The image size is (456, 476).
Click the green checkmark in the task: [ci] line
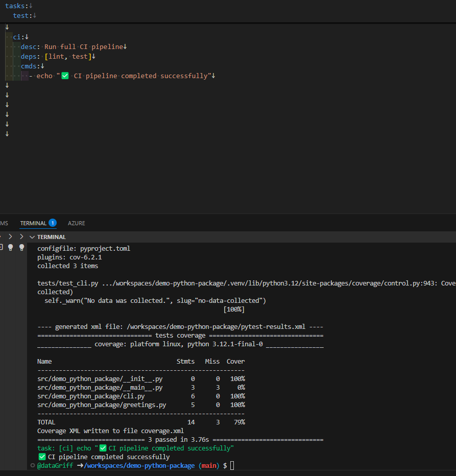click(103, 448)
